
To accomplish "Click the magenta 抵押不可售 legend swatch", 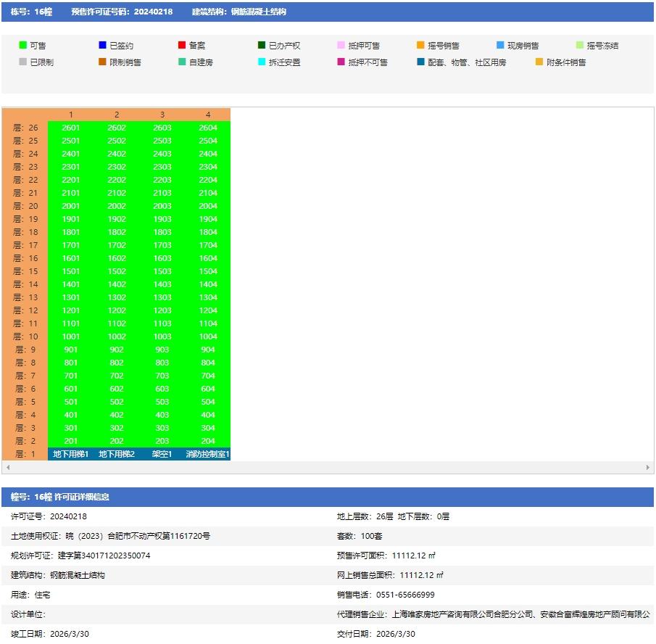I will click(x=341, y=62).
